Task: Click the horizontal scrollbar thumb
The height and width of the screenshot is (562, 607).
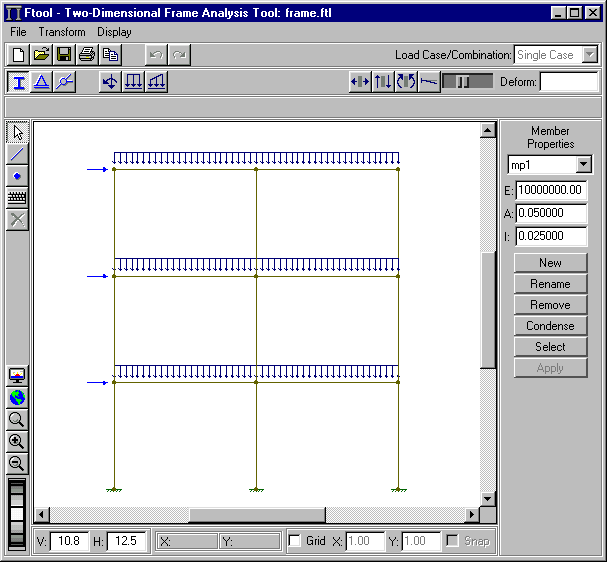Action: pos(257,515)
